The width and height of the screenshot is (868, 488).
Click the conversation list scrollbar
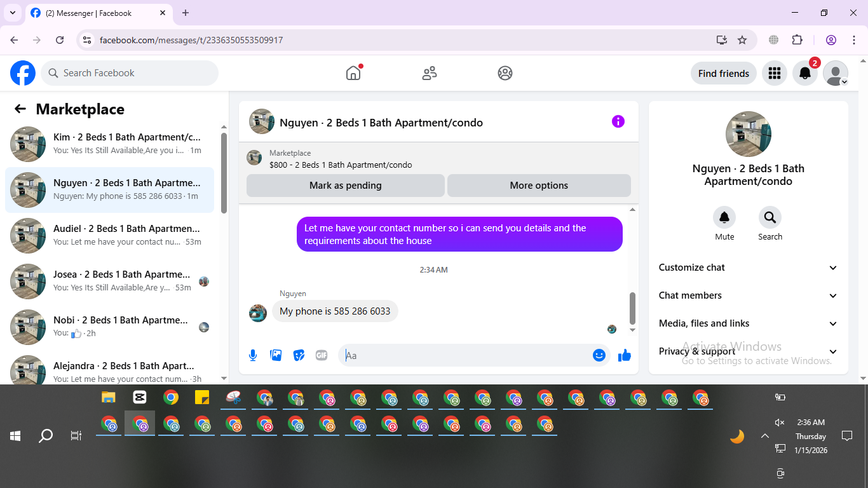point(224,173)
